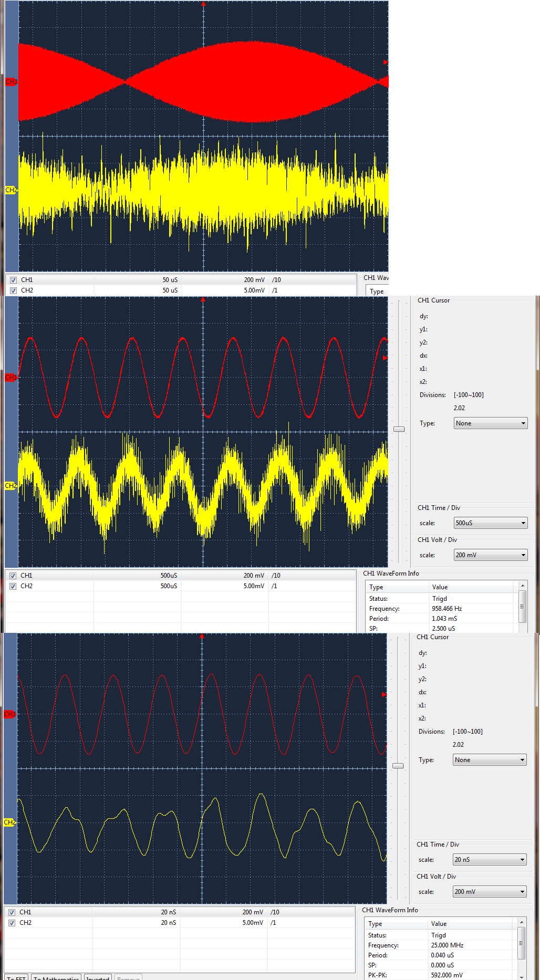
Task: Click the CH2 channel marker beside the 20 nS plot
Action: click(10, 822)
